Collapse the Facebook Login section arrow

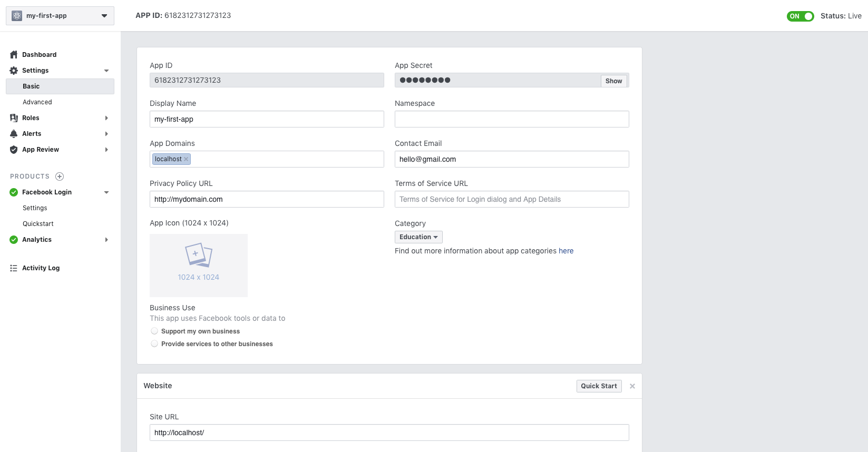pyautogui.click(x=106, y=192)
